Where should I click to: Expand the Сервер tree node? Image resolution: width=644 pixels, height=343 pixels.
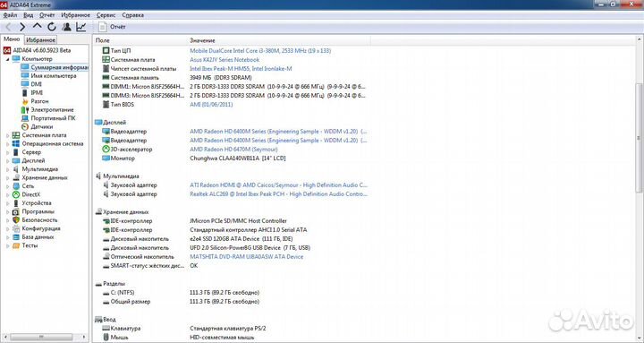(x=7, y=152)
